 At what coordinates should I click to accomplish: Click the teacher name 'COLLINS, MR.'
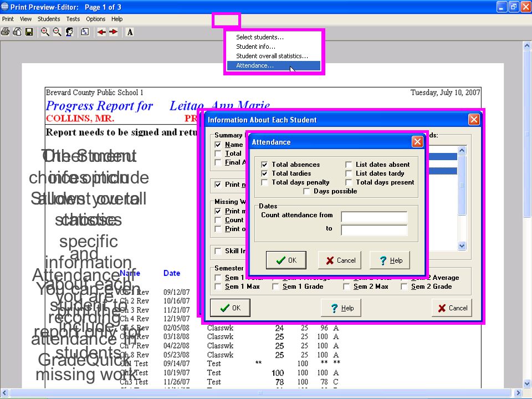tap(80, 119)
